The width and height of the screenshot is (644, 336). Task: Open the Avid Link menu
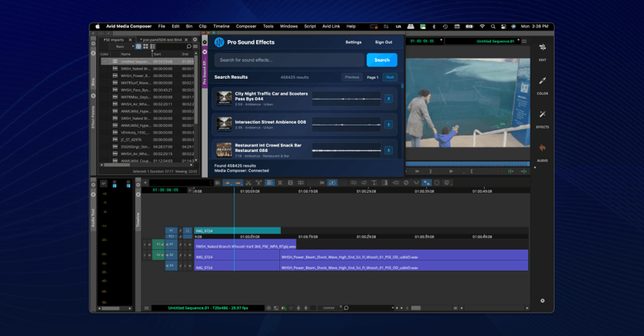point(331,27)
